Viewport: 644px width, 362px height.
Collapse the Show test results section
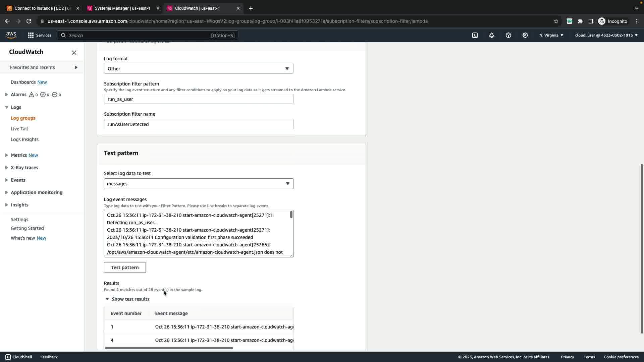click(127, 299)
